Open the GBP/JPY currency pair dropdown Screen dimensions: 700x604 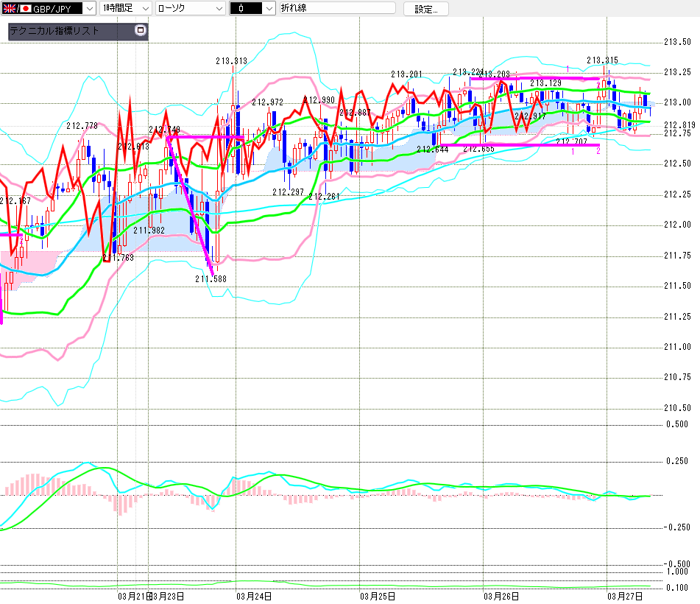coord(89,8)
